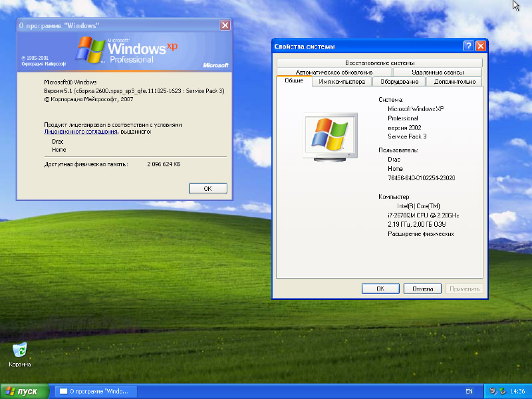Screen dimensions: 532x399
Task: Go to the Восстановление системы tab
Action: click(x=379, y=63)
